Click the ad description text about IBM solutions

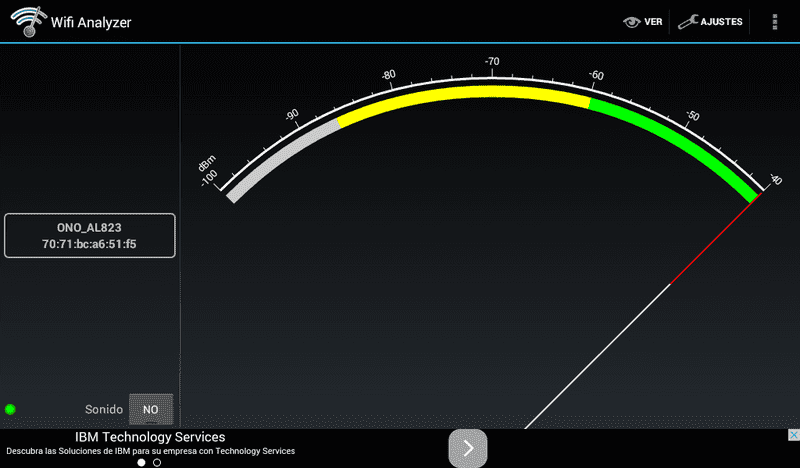point(151,451)
